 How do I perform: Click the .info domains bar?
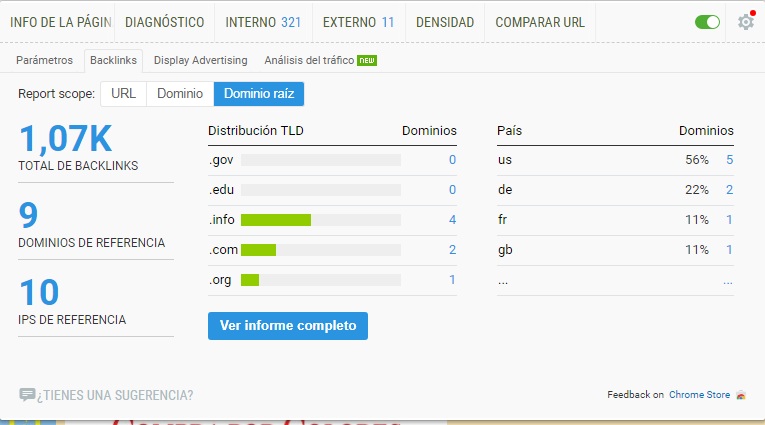click(276, 220)
